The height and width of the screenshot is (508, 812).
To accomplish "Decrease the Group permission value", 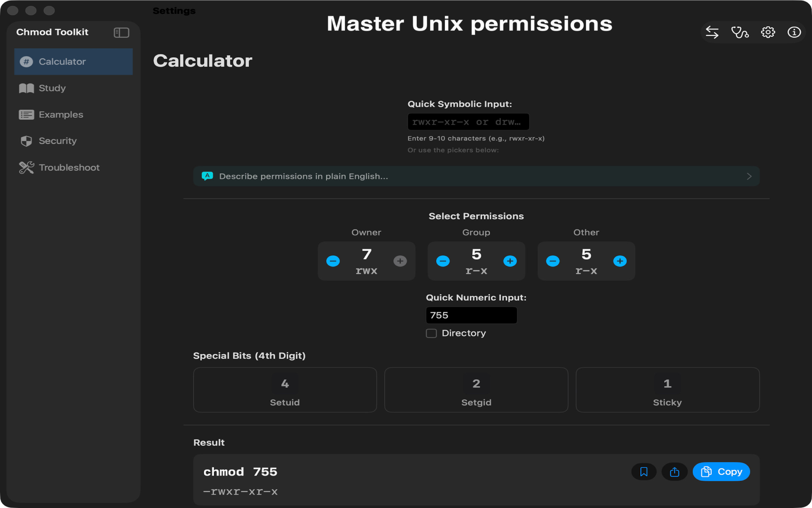I will (x=443, y=261).
